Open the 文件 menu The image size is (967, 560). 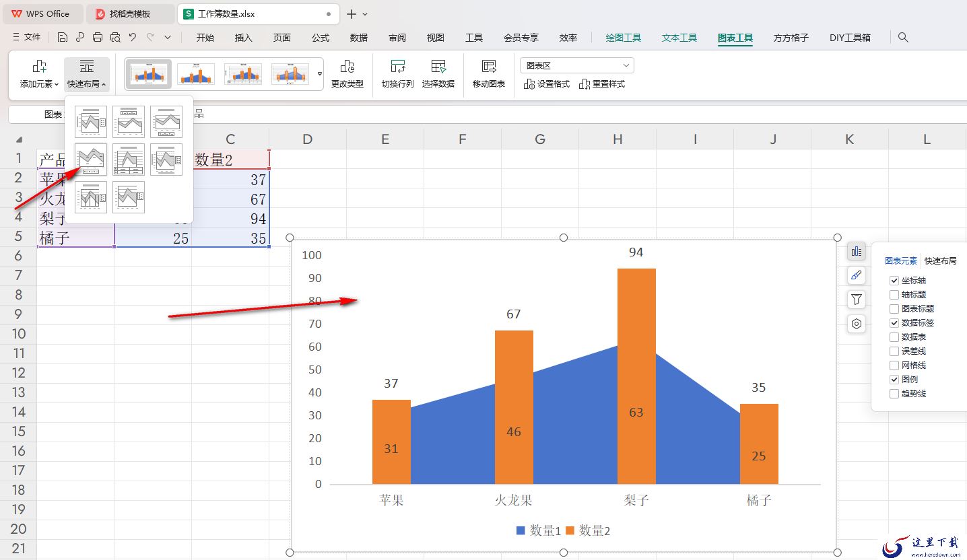(x=26, y=38)
